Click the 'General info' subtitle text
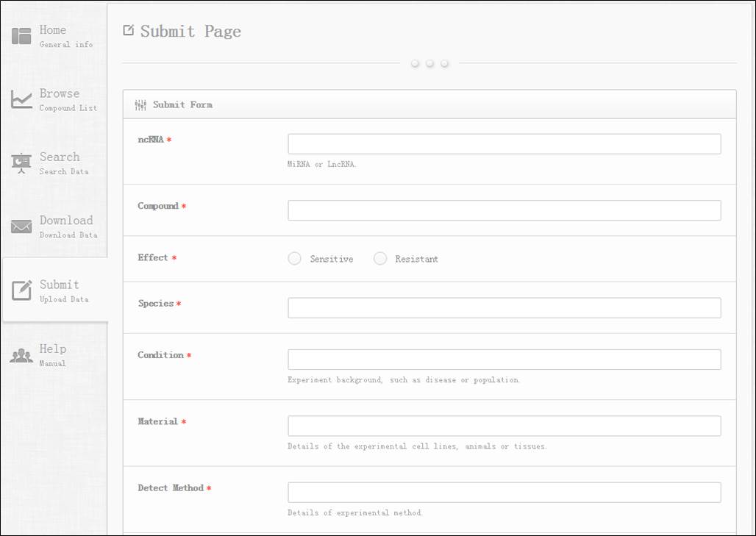The height and width of the screenshot is (536, 756). (x=66, y=44)
